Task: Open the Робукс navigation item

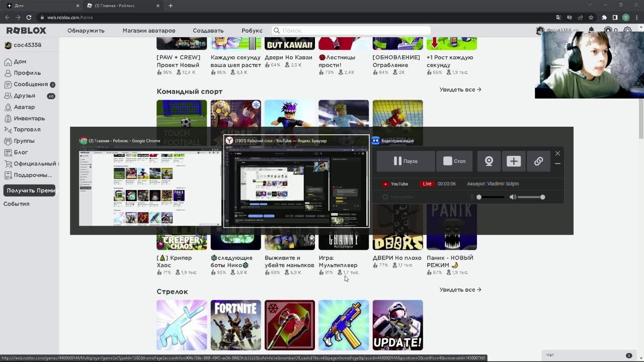Action: click(252, 31)
